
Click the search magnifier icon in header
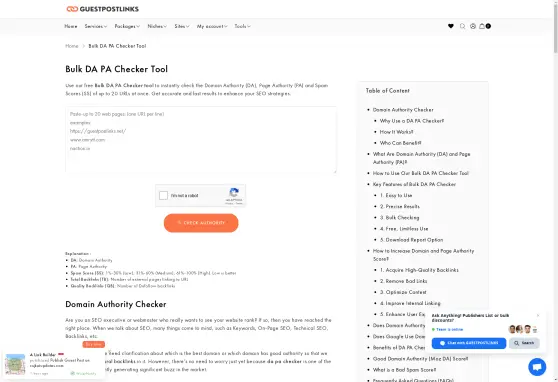(x=462, y=26)
